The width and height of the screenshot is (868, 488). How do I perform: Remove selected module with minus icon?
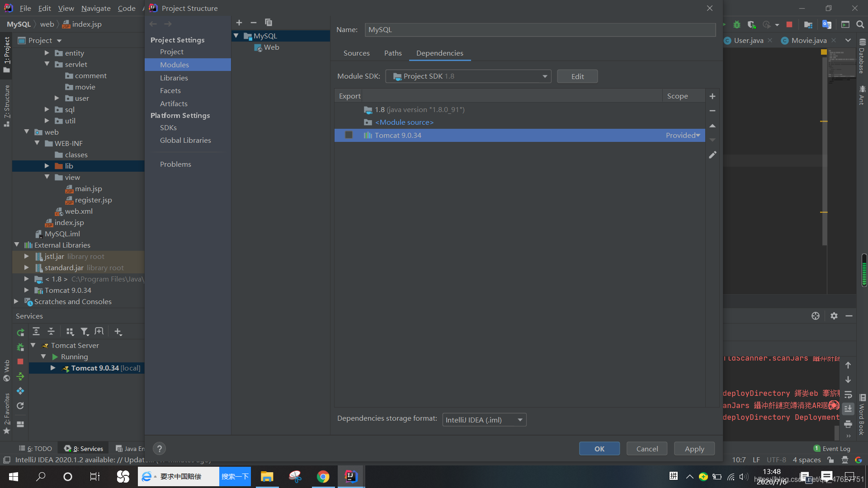[254, 23]
